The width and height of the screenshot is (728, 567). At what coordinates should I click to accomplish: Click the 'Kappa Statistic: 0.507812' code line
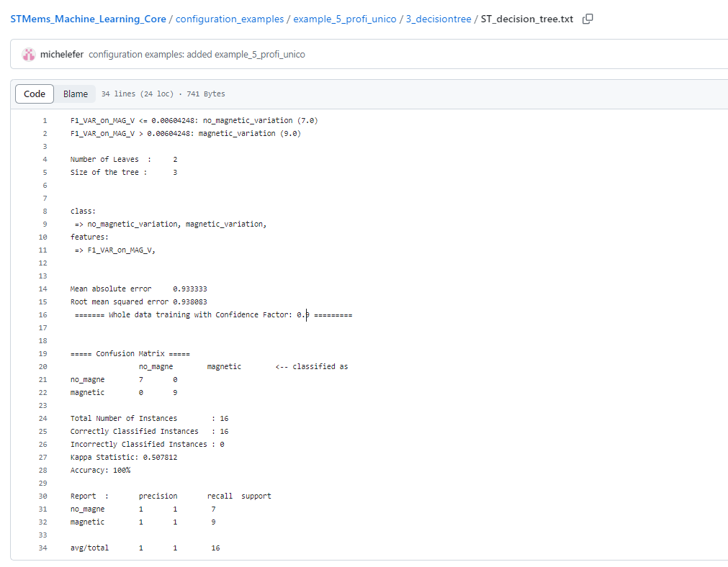[x=123, y=458]
